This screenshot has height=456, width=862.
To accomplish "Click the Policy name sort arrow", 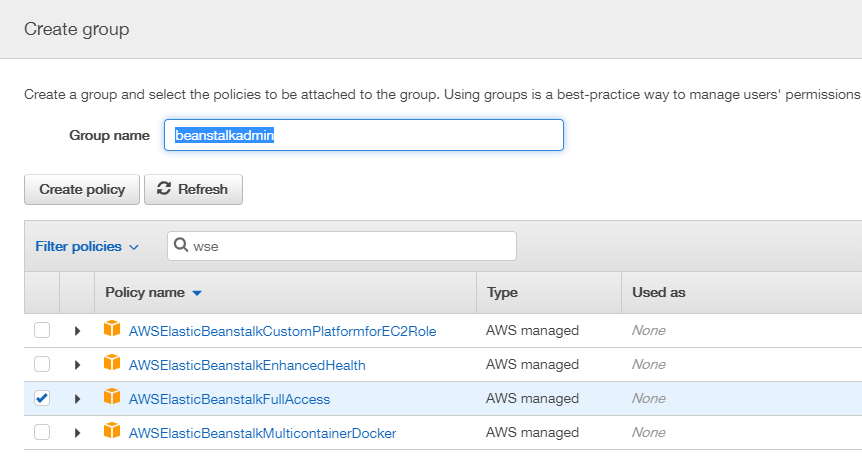I will click(197, 293).
